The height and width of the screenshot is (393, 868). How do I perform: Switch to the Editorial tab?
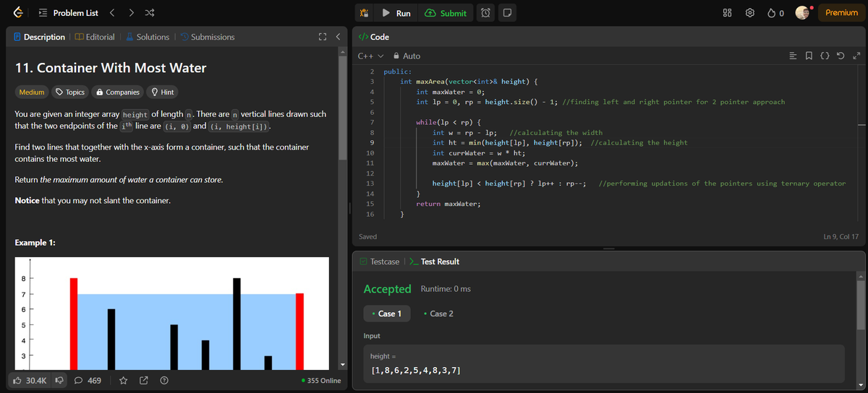click(94, 37)
